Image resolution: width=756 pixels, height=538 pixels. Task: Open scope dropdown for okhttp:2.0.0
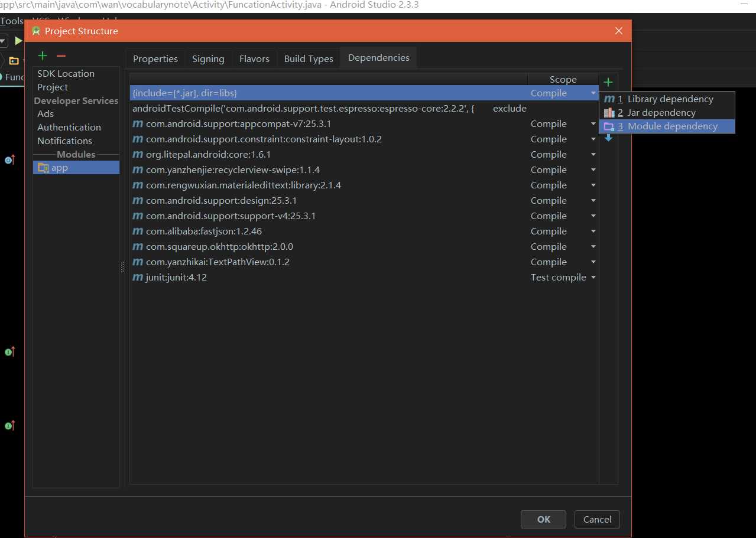(593, 247)
